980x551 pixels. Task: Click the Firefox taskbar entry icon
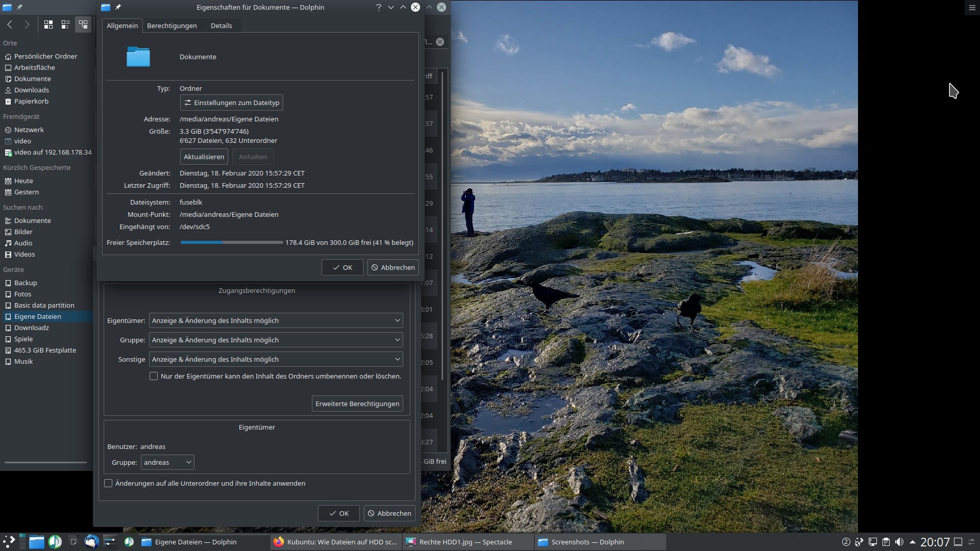(x=279, y=542)
